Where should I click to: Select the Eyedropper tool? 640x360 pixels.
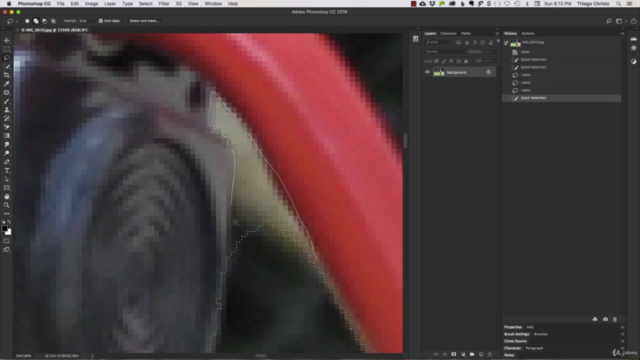click(7, 84)
